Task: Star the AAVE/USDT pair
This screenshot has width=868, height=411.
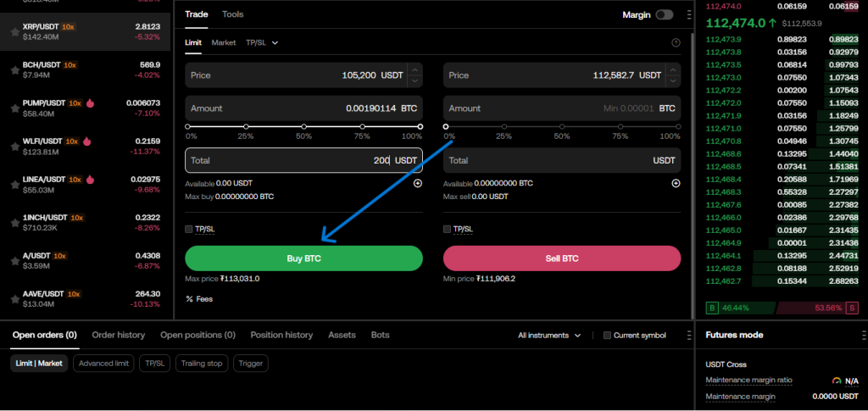Action: coord(14,299)
